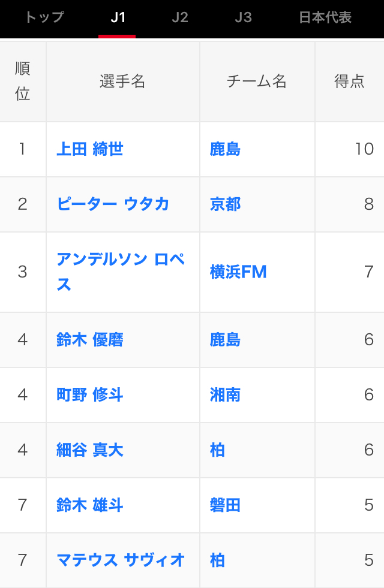Open the 日本代表 tab
Viewport: 384px width, 588px height.
pyautogui.click(x=325, y=17)
